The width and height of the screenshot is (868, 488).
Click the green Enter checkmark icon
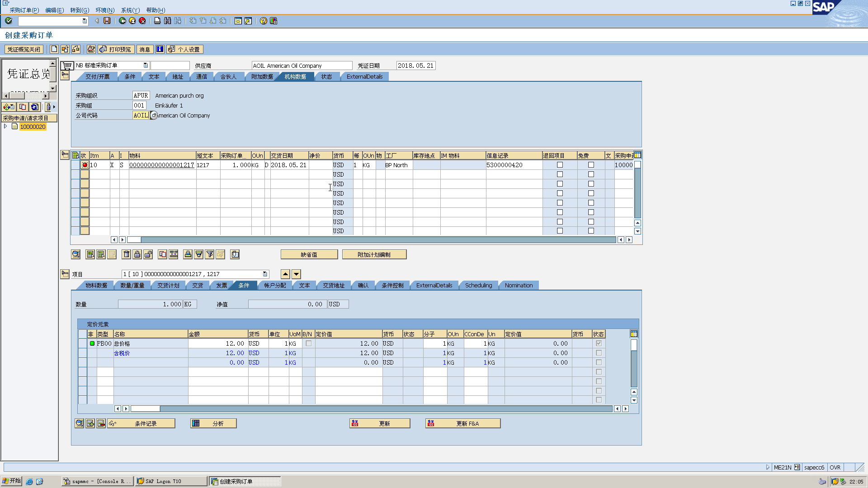coord(9,21)
